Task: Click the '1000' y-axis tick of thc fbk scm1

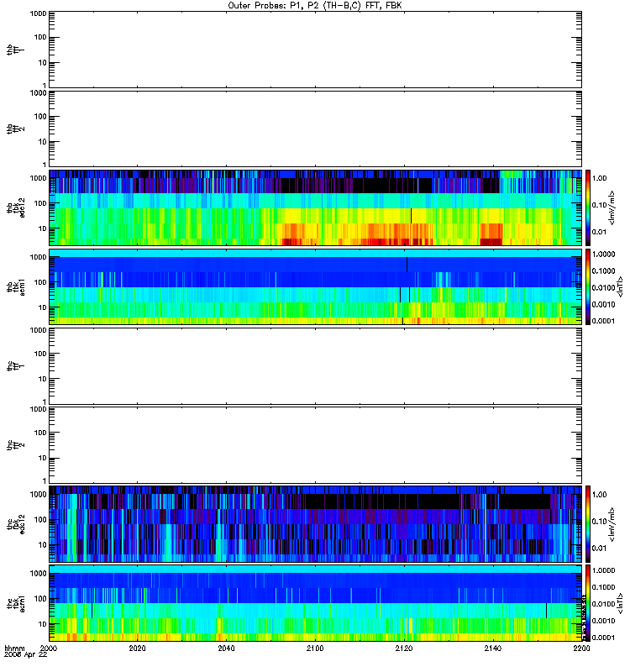Action: click(x=38, y=573)
